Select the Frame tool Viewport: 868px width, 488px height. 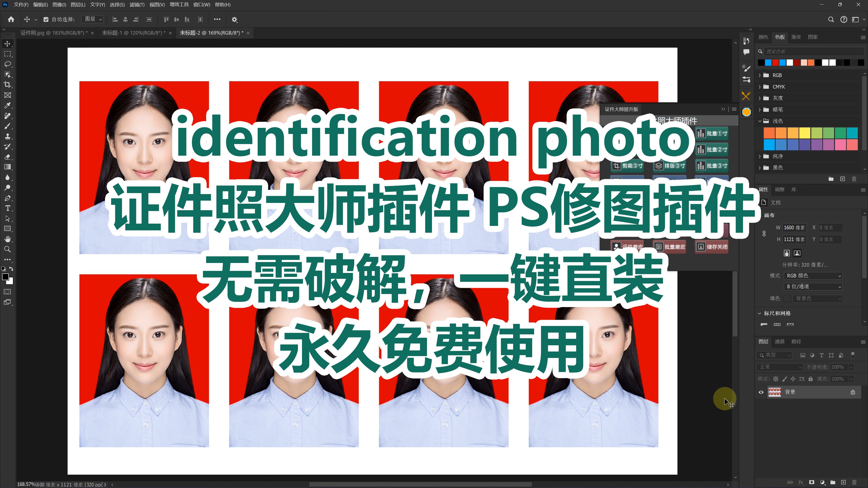point(7,95)
